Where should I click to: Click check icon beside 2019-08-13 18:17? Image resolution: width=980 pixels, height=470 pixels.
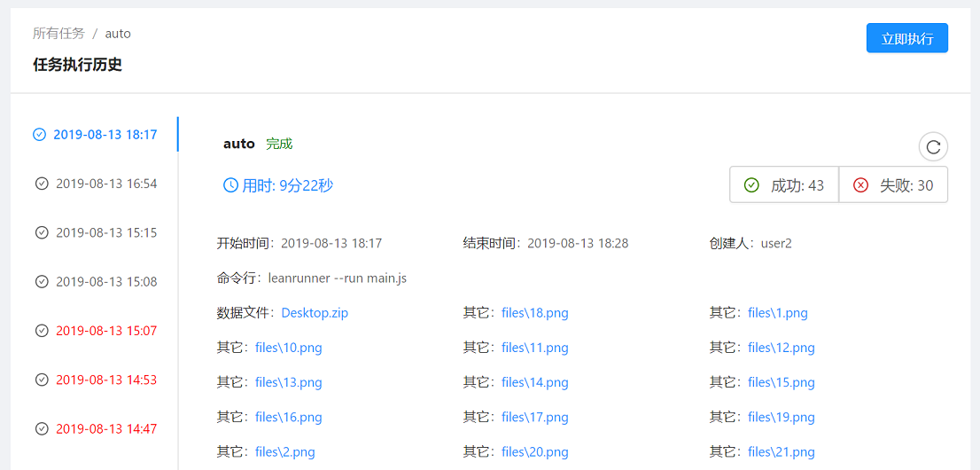39,135
